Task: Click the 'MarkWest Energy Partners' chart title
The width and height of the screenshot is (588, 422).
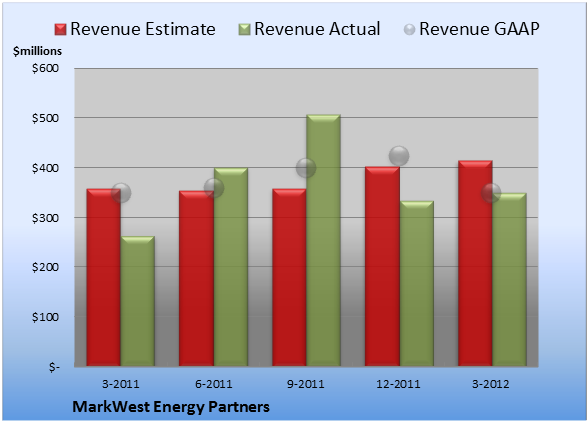Action: click(171, 407)
